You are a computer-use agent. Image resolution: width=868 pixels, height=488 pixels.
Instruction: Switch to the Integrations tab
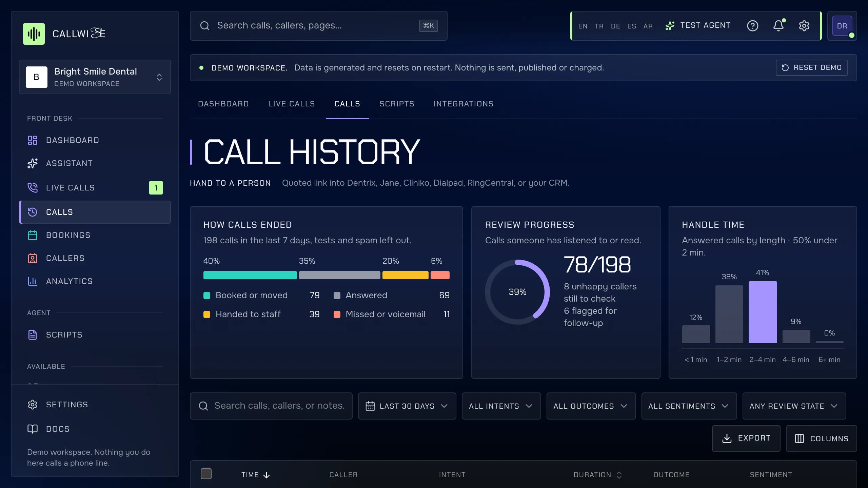463,104
